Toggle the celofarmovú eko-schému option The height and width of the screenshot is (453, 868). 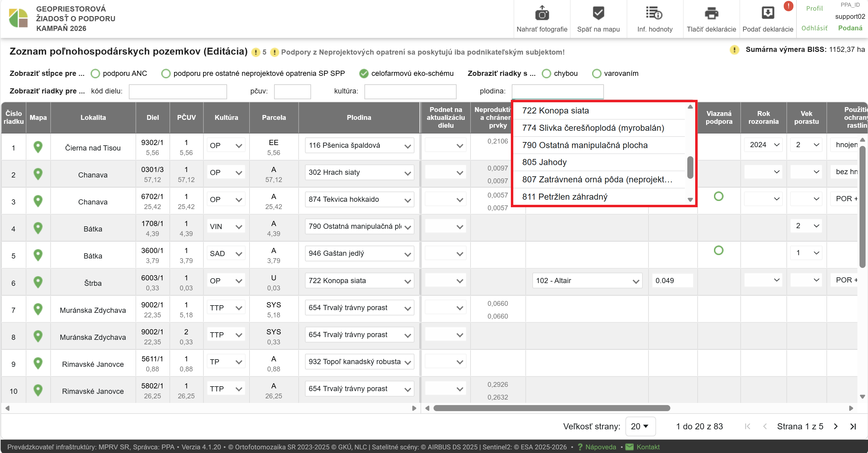coord(364,73)
